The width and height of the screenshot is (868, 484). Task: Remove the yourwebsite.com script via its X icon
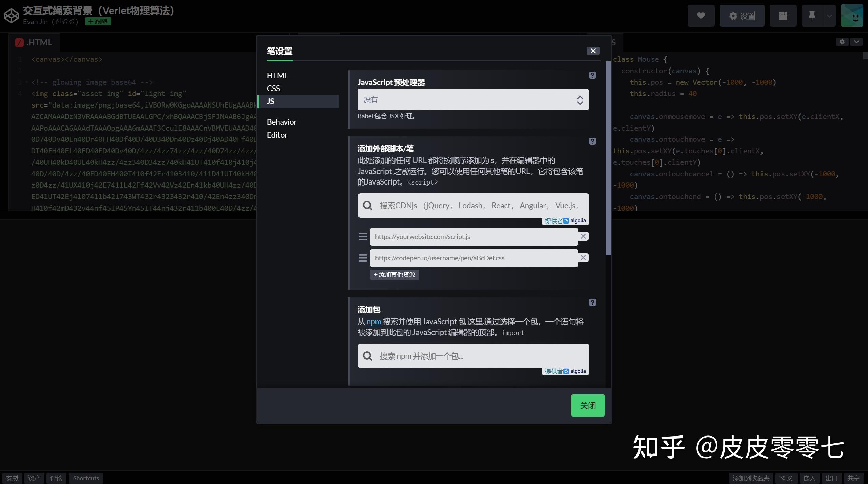(583, 236)
